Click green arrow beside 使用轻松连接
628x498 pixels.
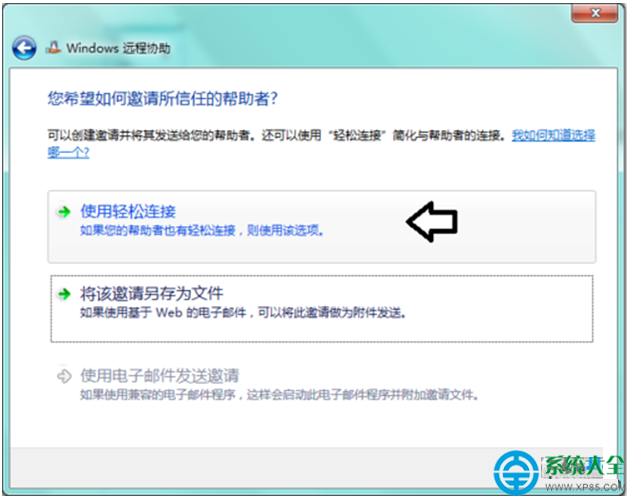64,212
